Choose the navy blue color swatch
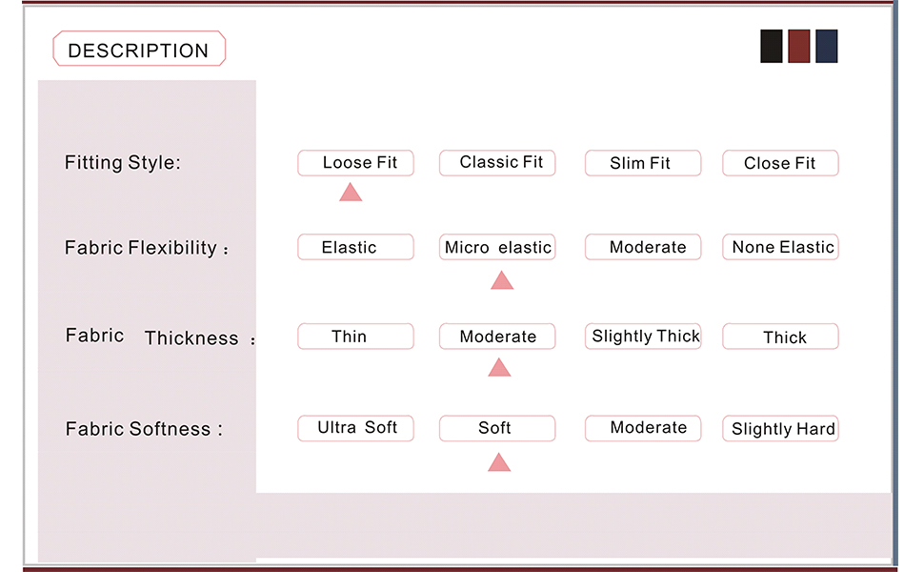This screenshot has width=924, height=572. pyautogui.click(x=827, y=47)
